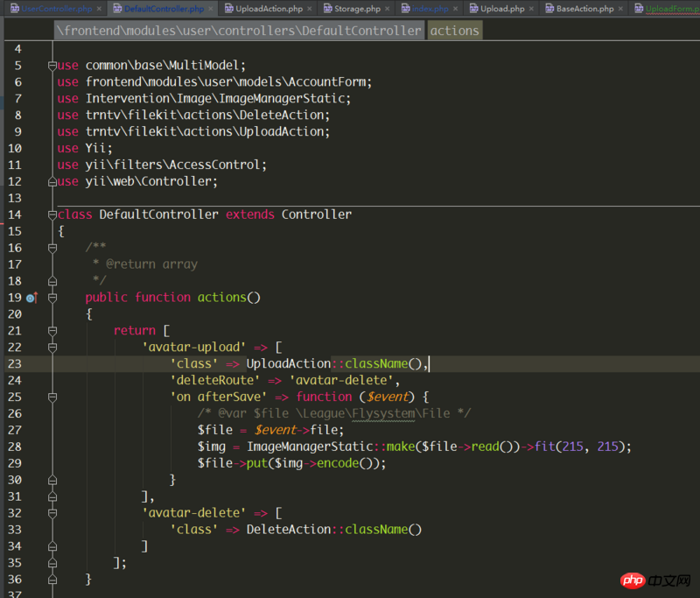Collapse the afterSave closure at line 25
Image resolution: width=700 pixels, height=598 pixels.
[52, 397]
